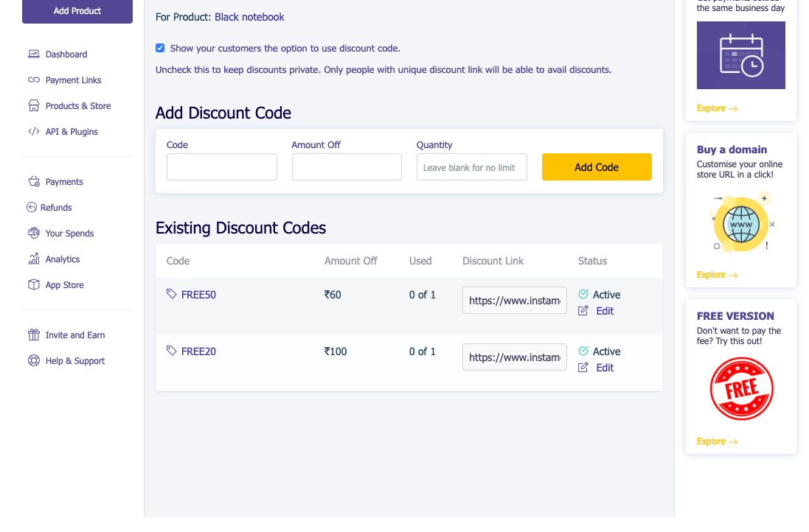Uncheck the show discount code option
The width and height of the screenshot is (809, 532).
tap(160, 47)
